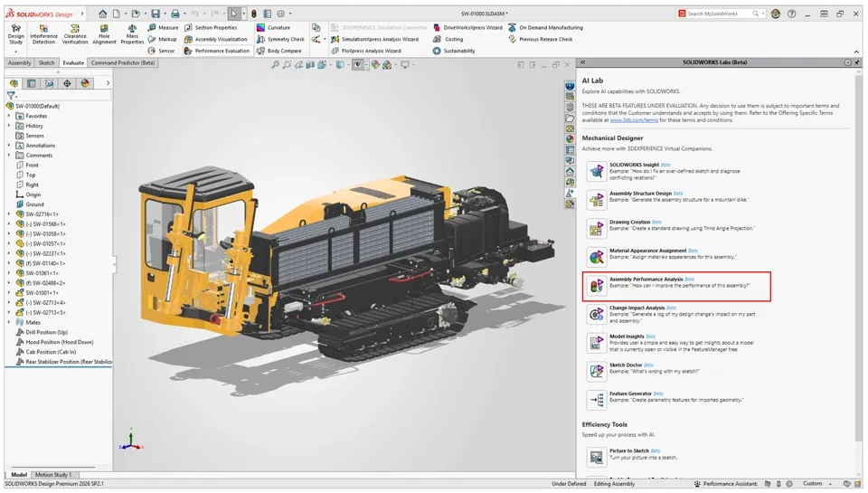Expand the History node
The height and width of the screenshot is (493, 868).
(x=9, y=127)
